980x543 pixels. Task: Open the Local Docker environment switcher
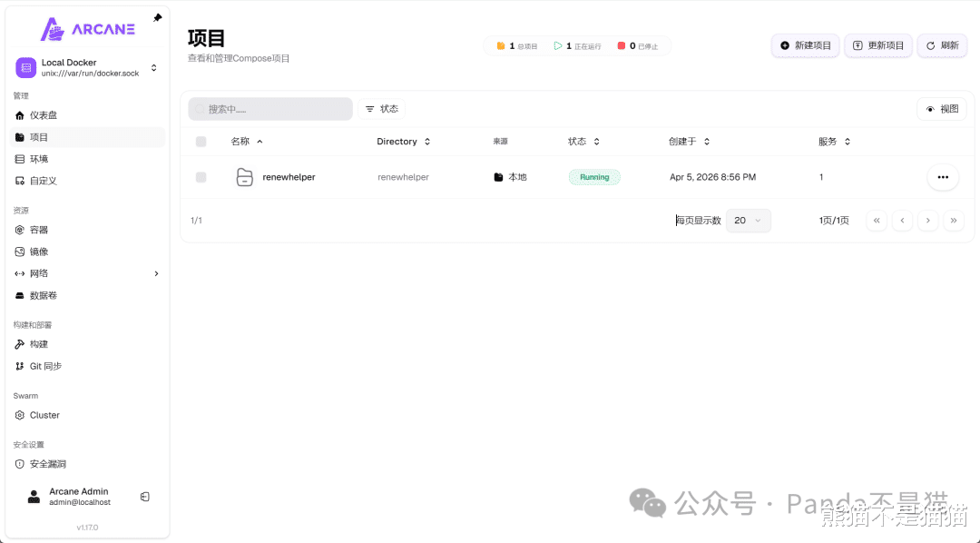[x=87, y=67]
